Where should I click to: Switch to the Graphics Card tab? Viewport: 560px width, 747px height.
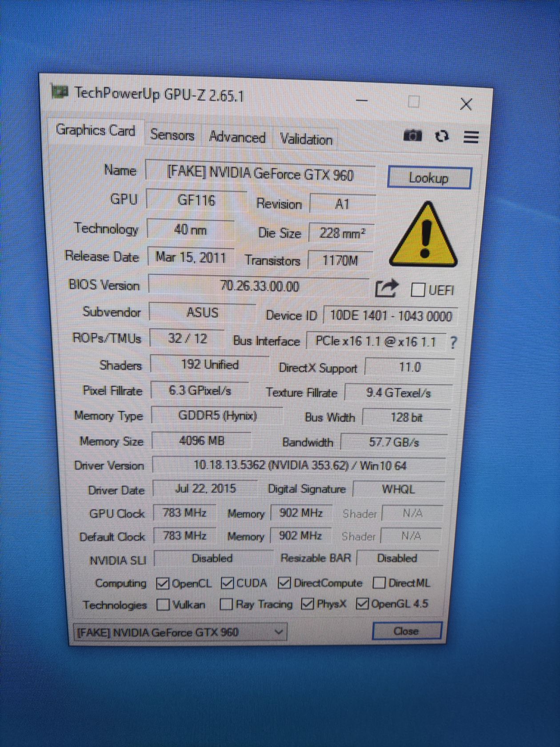(x=96, y=130)
